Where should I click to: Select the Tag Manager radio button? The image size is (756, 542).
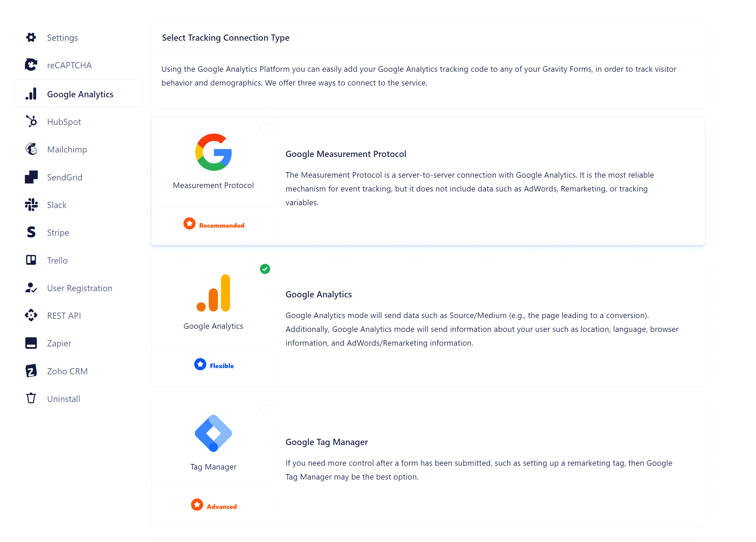pyautogui.click(x=265, y=410)
